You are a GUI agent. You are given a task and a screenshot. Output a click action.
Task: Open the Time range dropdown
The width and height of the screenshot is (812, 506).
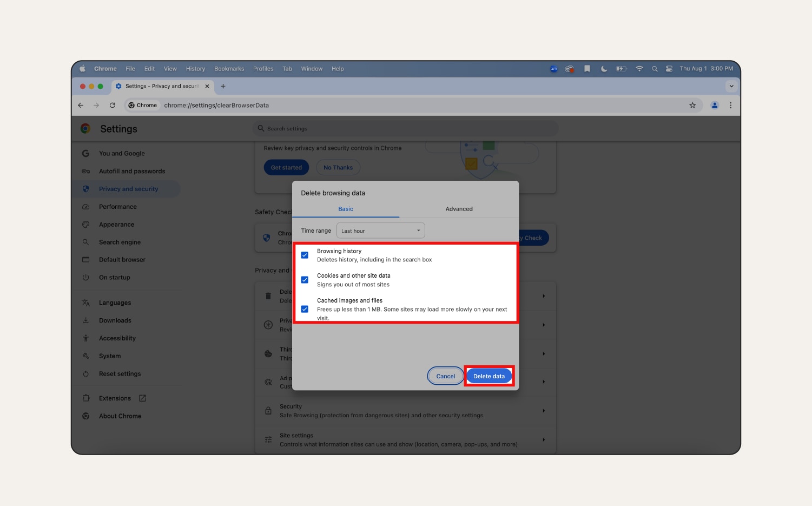(x=381, y=231)
